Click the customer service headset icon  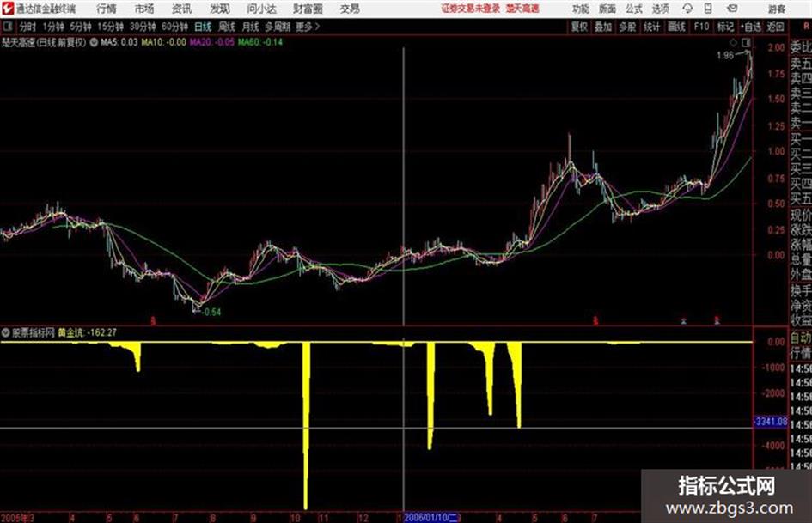point(687,9)
